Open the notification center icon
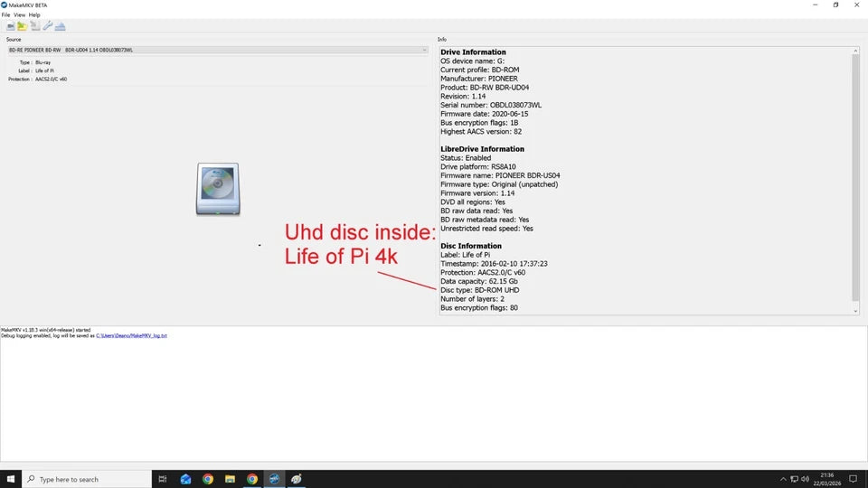The image size is (868, 488). click(853, 479)
